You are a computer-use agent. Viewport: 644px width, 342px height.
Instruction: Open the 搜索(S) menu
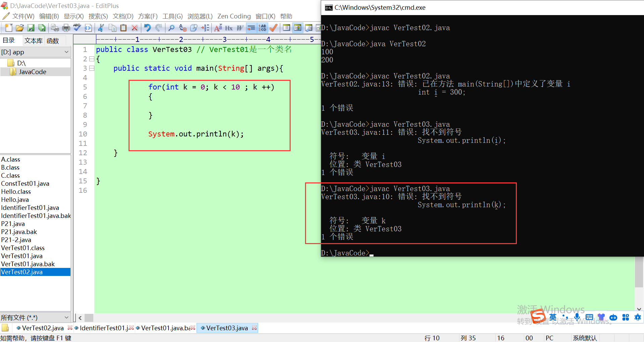coord(98,16)
